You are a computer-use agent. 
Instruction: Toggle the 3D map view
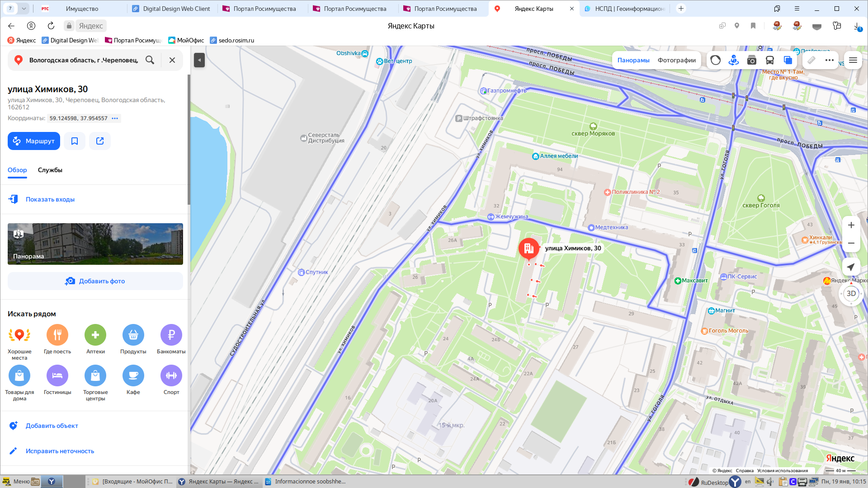coord(851,294)
